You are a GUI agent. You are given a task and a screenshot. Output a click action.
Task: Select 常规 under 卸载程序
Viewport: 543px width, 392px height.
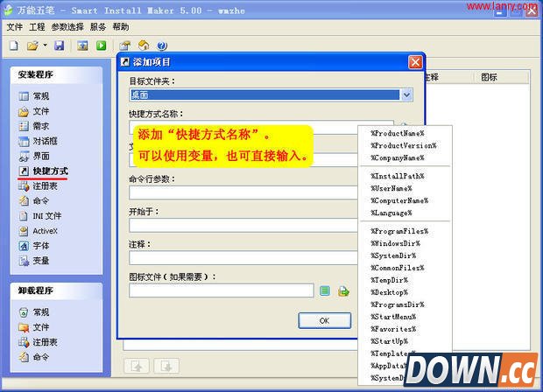pos(34,312)
